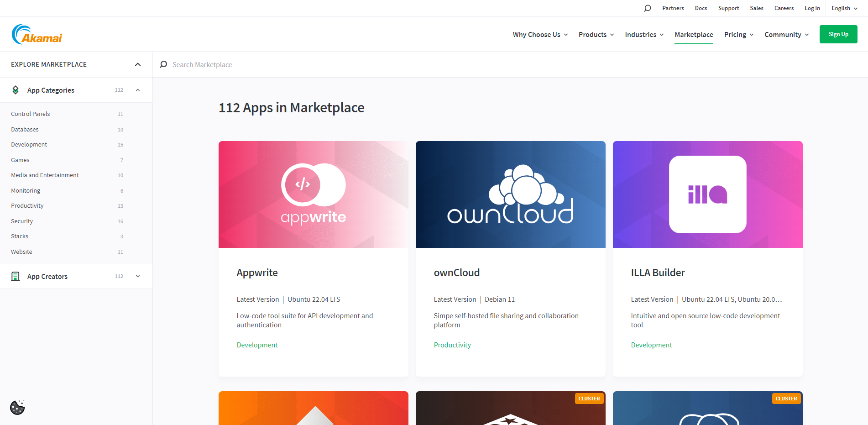Click the App Categories icon
This screenshot has width=868, height=425.
[x=16, y=90]
